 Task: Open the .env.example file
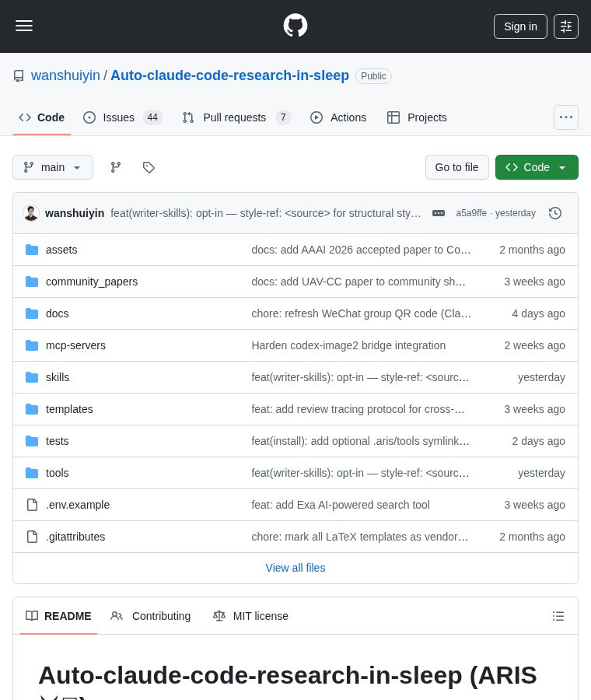coord(78,505)
